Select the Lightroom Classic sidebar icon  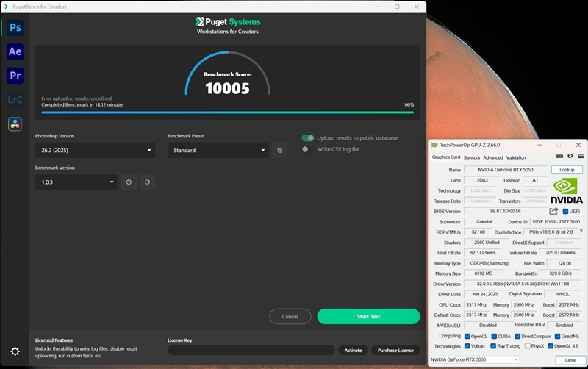pyautogui.click(x=15, y=99)
